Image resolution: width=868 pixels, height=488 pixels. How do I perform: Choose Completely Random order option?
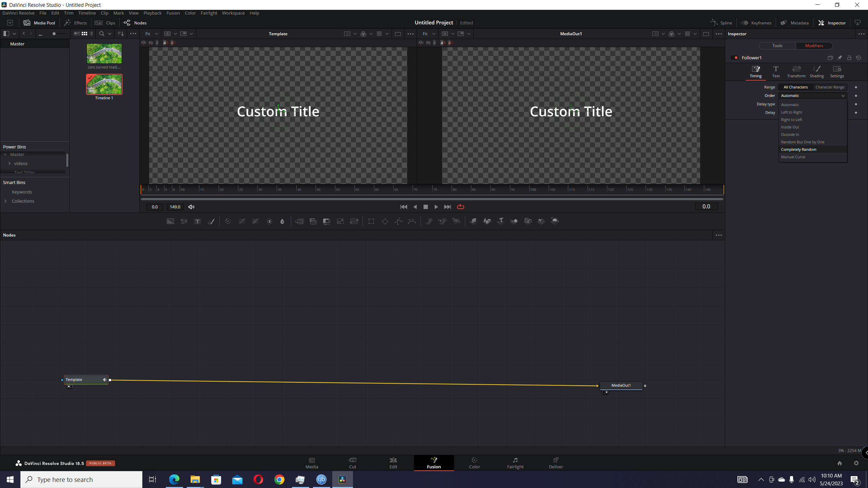[813, 149]
